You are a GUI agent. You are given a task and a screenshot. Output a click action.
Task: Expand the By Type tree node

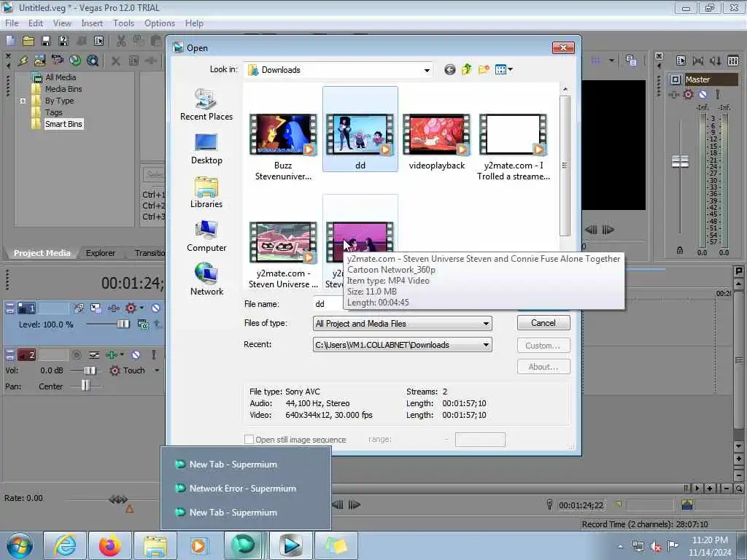(x=23, y=101)
